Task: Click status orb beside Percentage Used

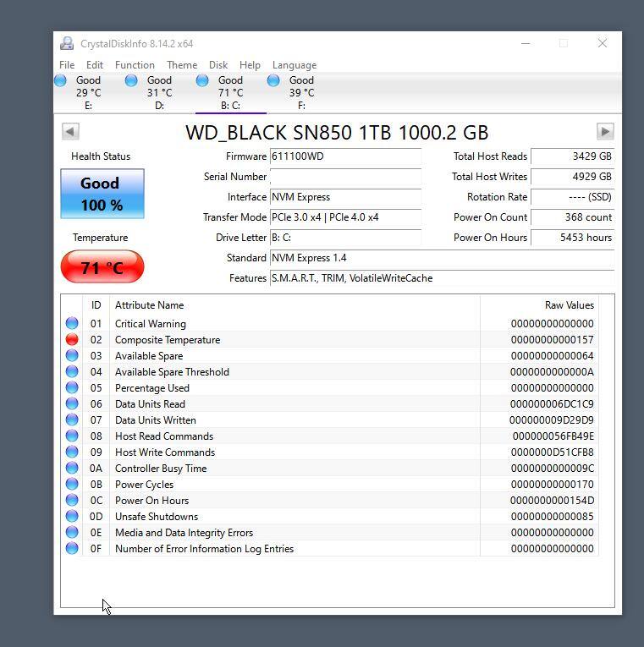Action: point(72,387)
